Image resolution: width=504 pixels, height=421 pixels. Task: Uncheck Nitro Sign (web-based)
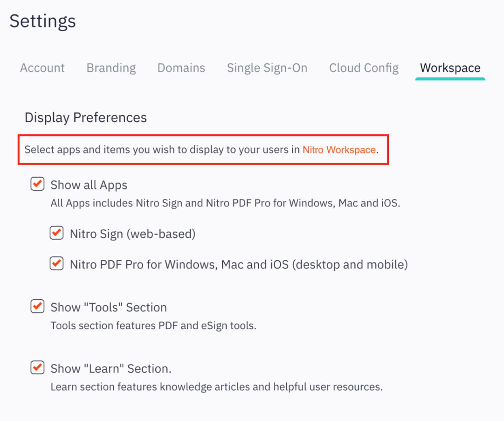point(56,233)
